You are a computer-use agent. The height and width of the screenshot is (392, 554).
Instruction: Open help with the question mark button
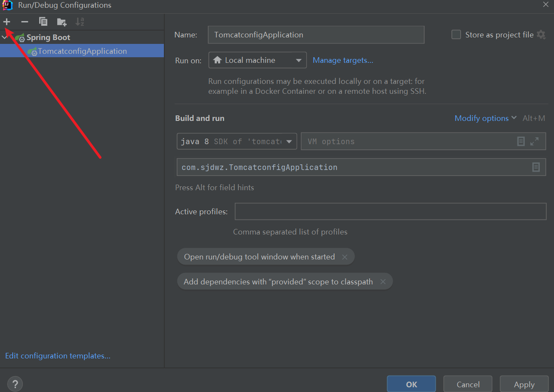(x=15, y=384)
